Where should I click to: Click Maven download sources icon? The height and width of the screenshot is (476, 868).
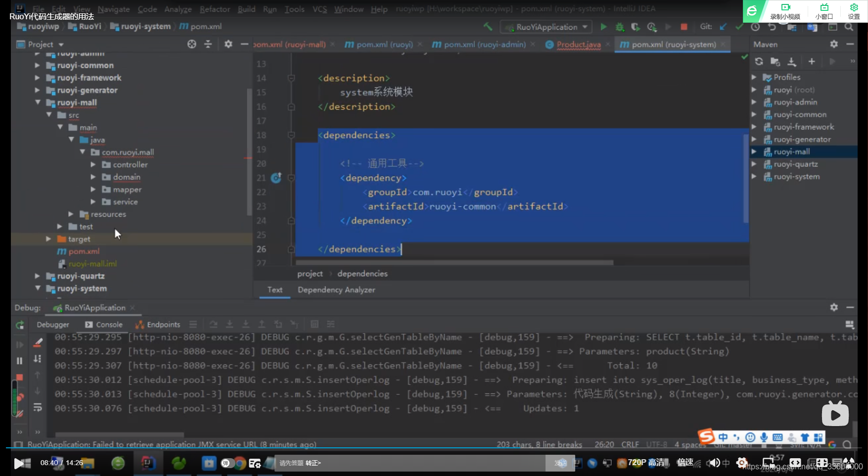click(x=792, y=61)
